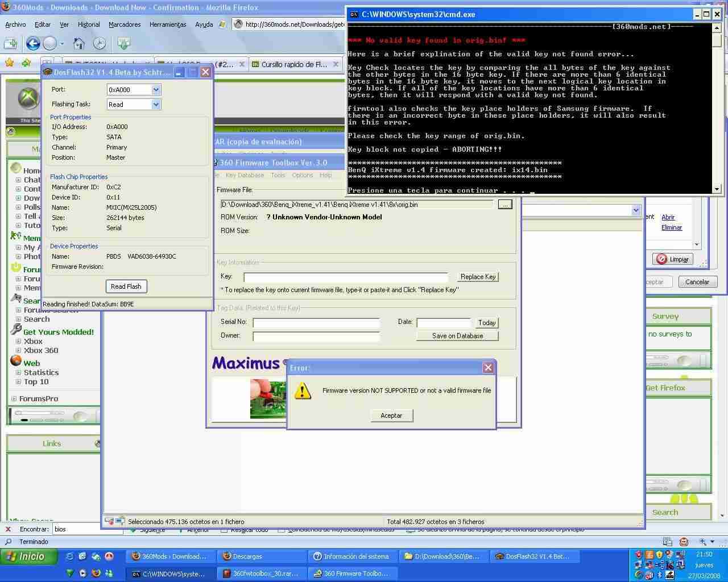
Task: Click the Limpiar button with red icon
Action: [672, 259]
